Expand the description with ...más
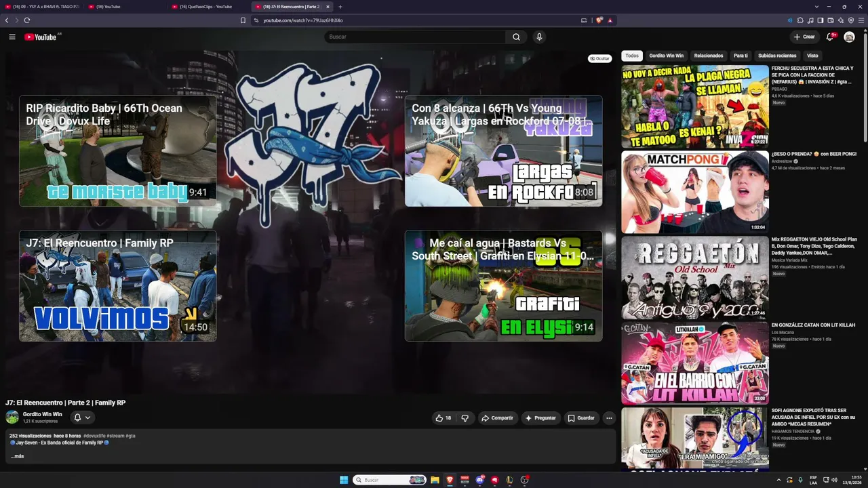Viewport: 868px width, 488px height. [18, 456]
